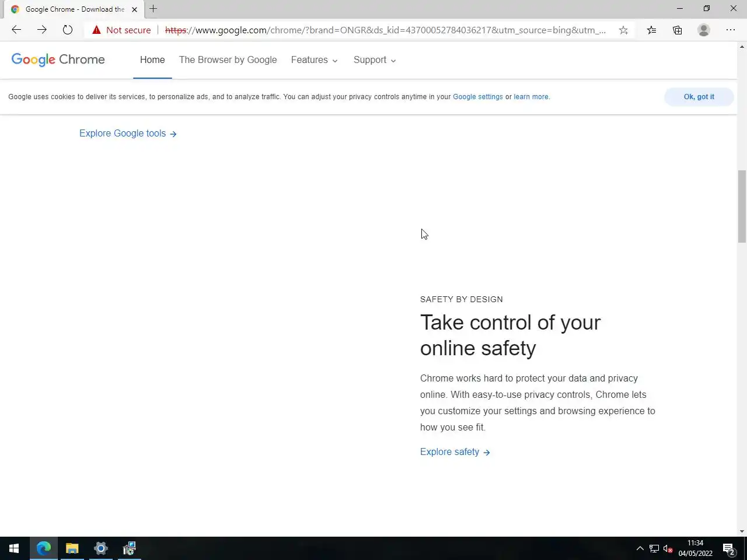Follow the Explore Google tools link
Screen dimensions: 747x560
128,133
